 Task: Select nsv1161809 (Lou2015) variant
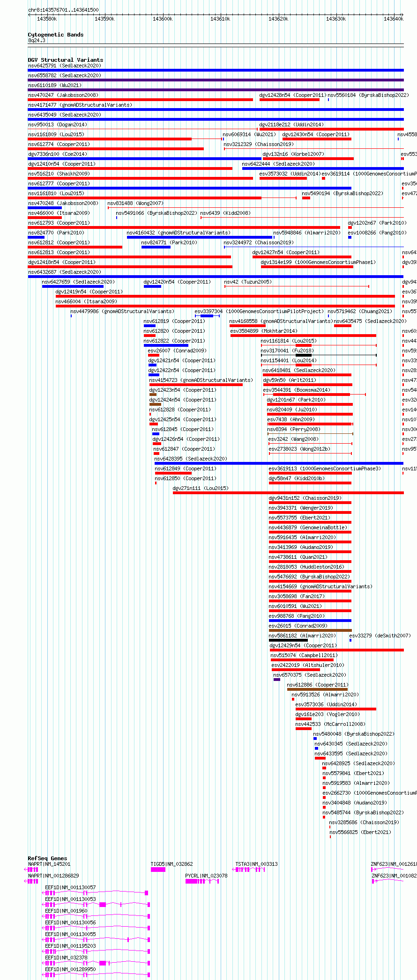click(56, 134)
